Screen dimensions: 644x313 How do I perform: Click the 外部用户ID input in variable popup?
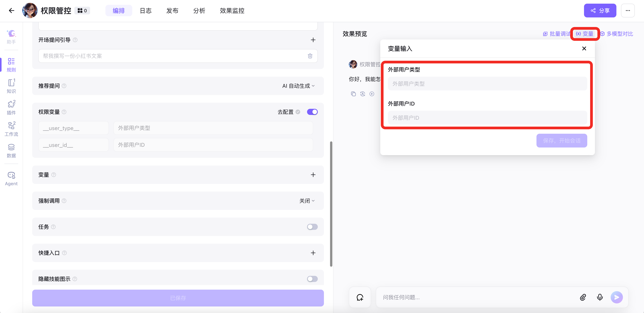coord(487,118)
